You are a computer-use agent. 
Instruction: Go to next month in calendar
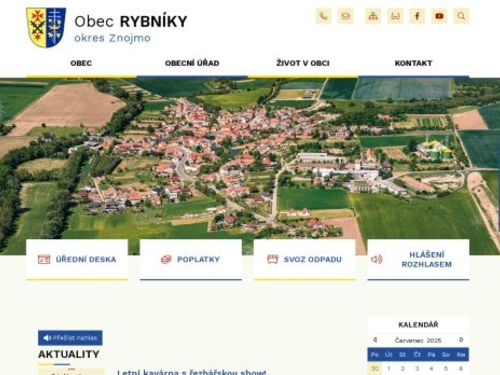[x=461, y=340]
